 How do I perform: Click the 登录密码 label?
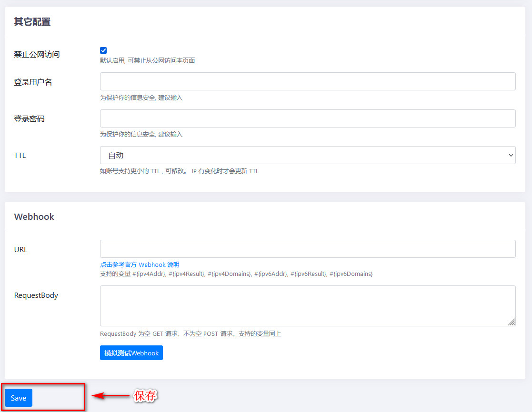pyautogui.click(x=29, y=118)
